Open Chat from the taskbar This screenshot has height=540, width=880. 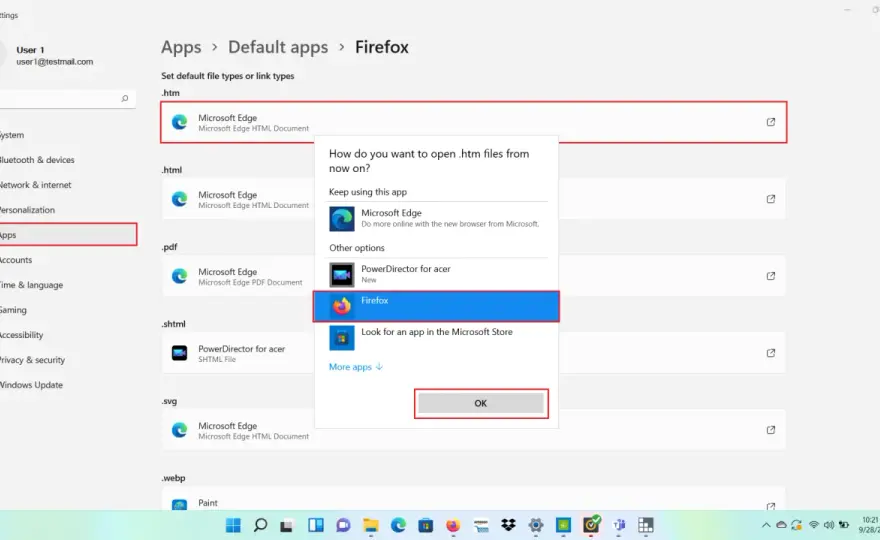[343, 525]
